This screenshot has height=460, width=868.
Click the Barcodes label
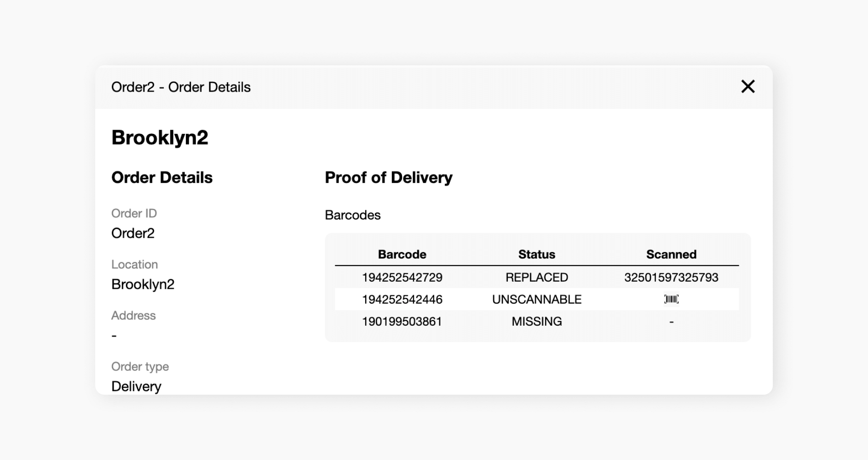tap(352, 215)
